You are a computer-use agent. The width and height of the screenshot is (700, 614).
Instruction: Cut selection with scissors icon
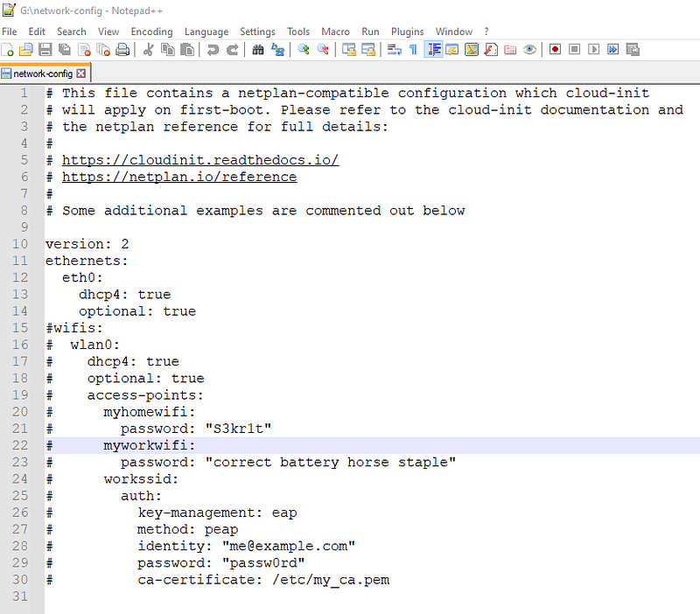click(x=148, y=50)
